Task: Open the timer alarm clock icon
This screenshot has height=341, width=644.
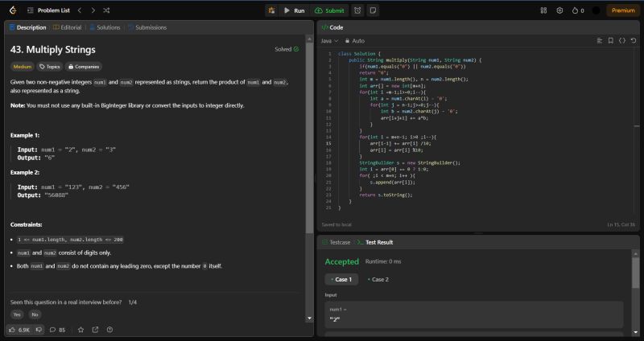Action: tap(357, 10)
